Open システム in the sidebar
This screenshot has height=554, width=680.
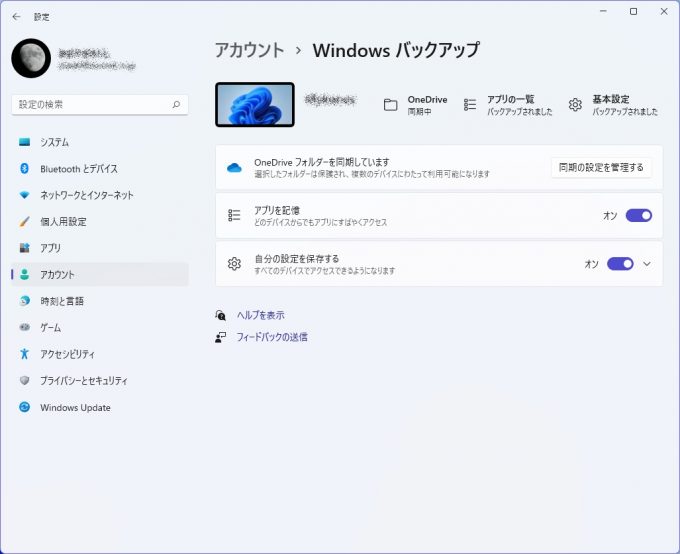coord(100,142)
